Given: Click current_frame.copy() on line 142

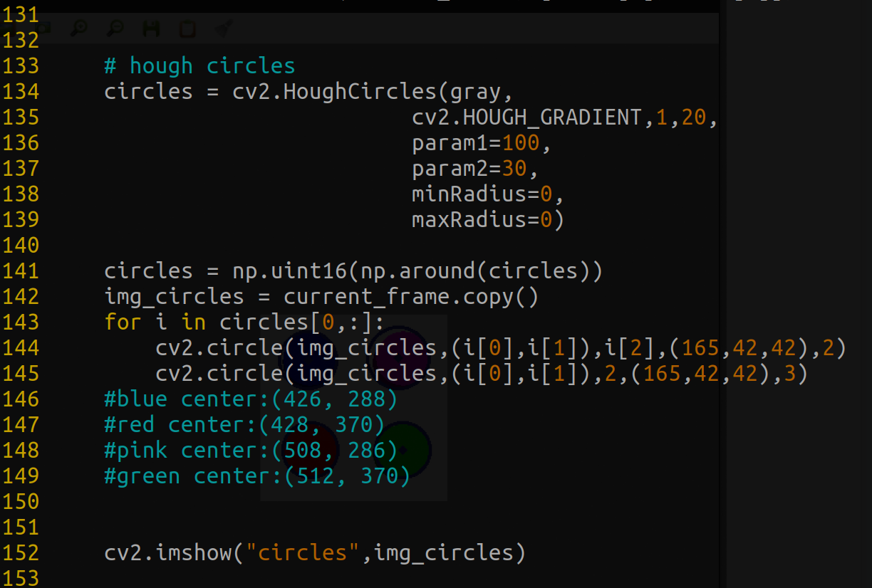Looking at the screenshot, I should coord(411,297).
